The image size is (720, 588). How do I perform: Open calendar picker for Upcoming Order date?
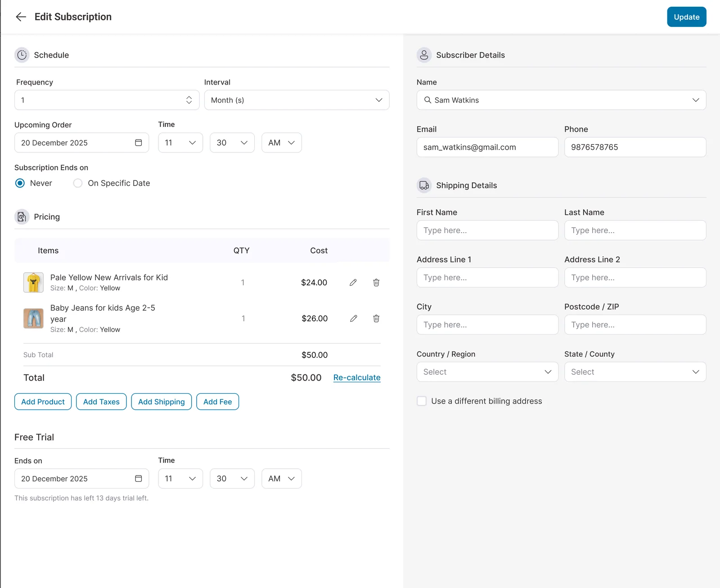(x=139, y=143)
